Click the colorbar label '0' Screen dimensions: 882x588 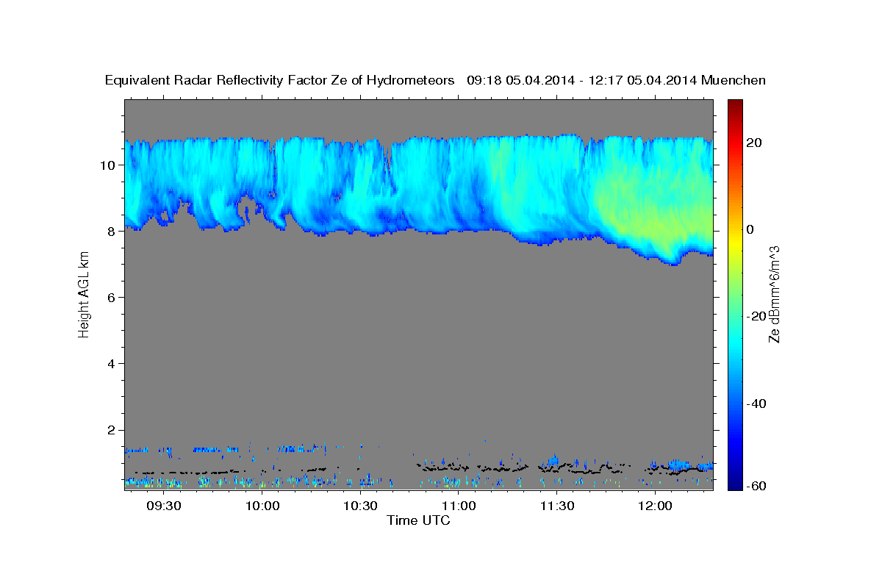pyautogui.click(x=750, y=229)
